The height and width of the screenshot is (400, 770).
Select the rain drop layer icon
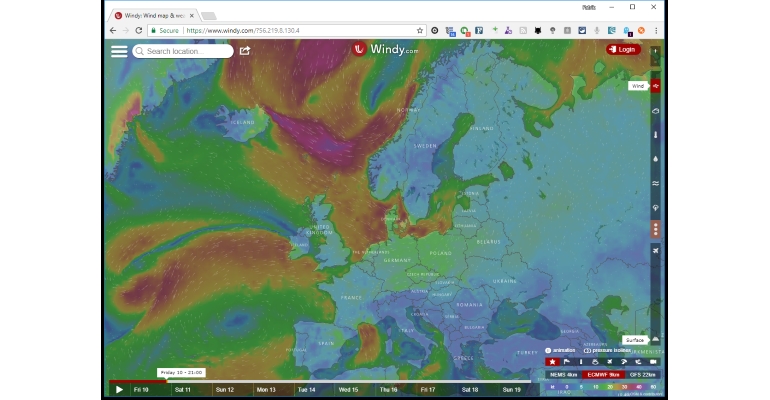(x=656, y=159)
